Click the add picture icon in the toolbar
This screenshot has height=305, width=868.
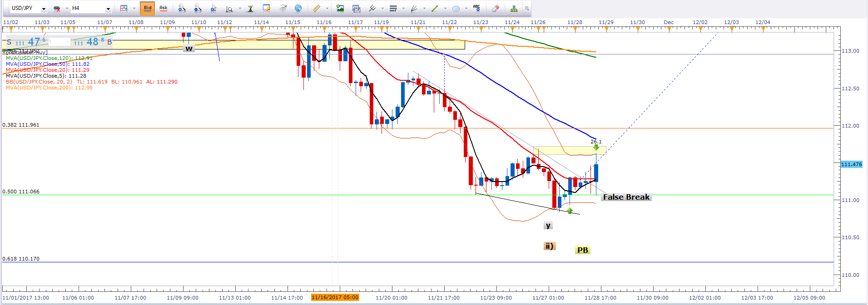pos(340,8)
